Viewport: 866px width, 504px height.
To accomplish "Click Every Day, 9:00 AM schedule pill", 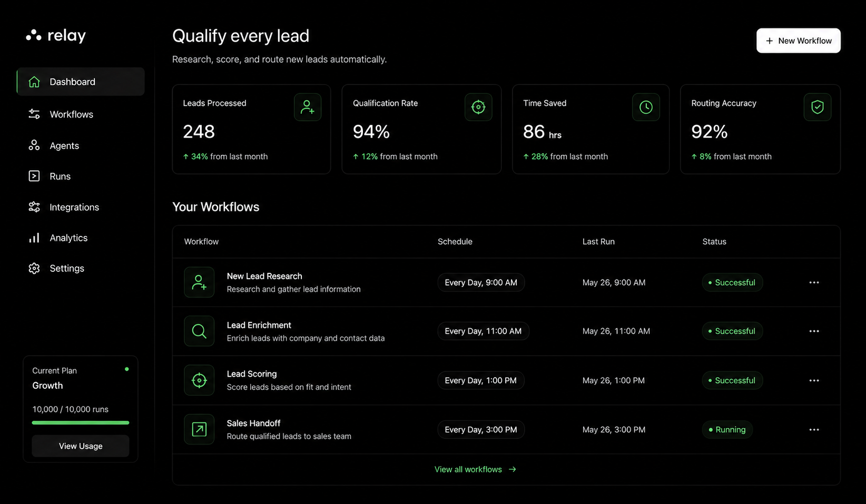I will tap(481, 282).
